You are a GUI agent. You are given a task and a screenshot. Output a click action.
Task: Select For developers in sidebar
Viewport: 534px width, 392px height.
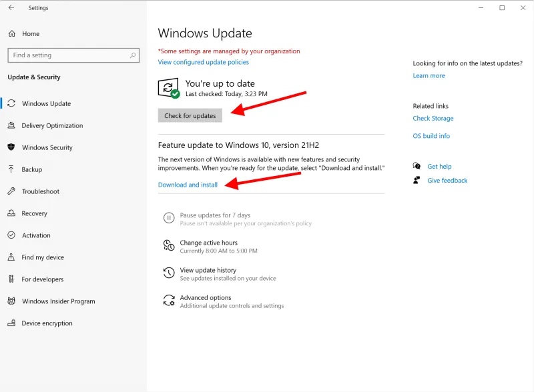(43, 279)
